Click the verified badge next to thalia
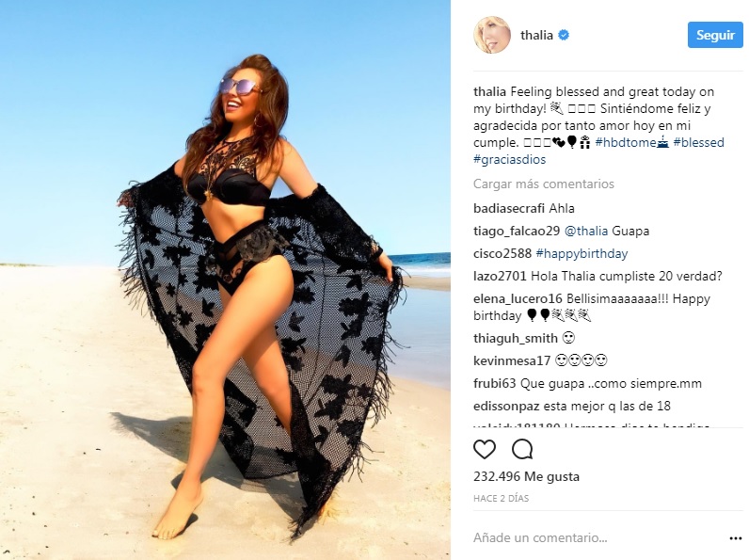The image size is (749, 560). click(x=564, y=35)
